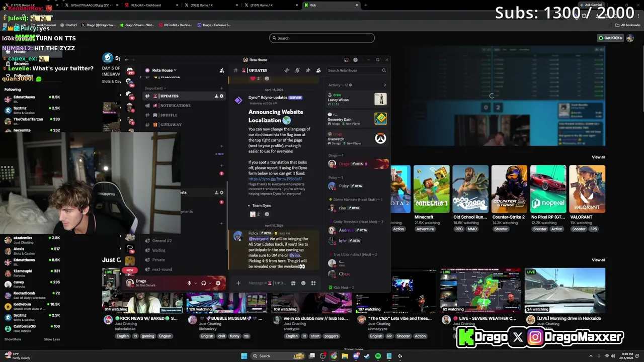This screenshot has height=362, width=644.
Task: Toggle headphones deafen in Discord user panel
Action: click(204, 283)
